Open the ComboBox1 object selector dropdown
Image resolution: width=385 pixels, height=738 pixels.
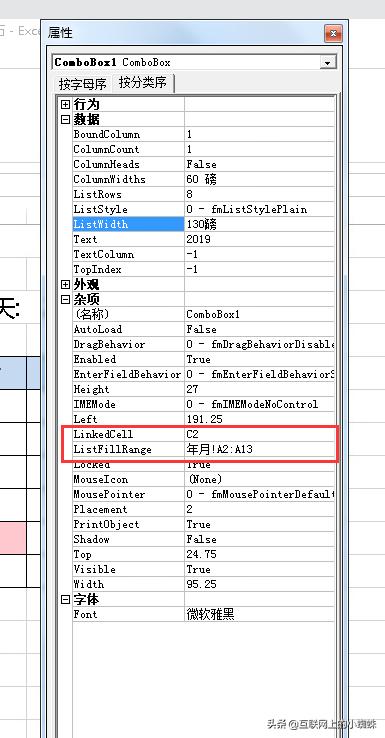pyautogui.click(x=327, y=63)
